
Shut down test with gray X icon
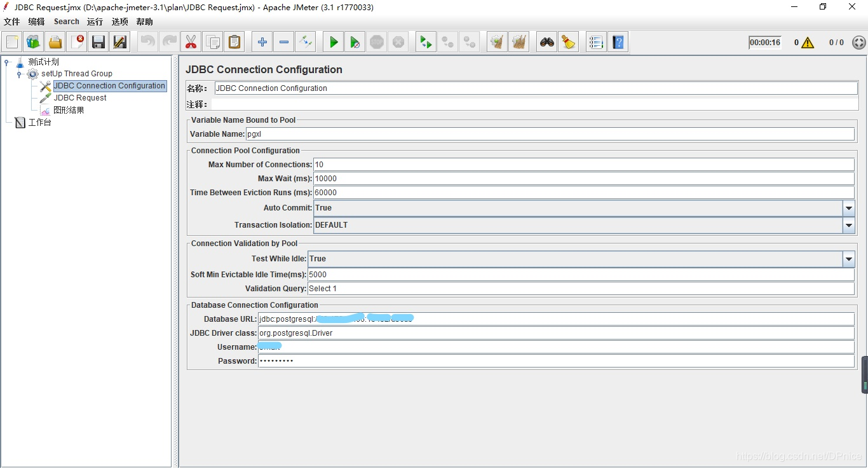coord(398,43)
